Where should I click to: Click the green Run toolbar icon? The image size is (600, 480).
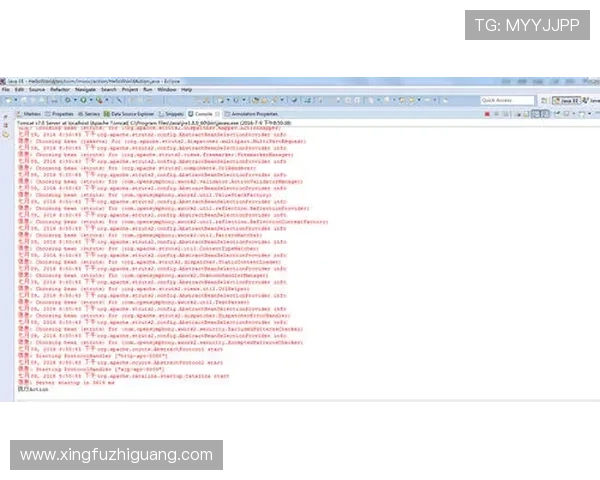point(83,101)
